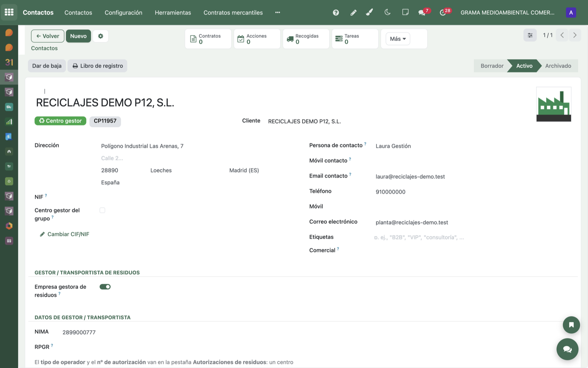Click the pencil edit icon in top bar
Viewport: 588px width, 368px height.
click(x=353, y=12)
